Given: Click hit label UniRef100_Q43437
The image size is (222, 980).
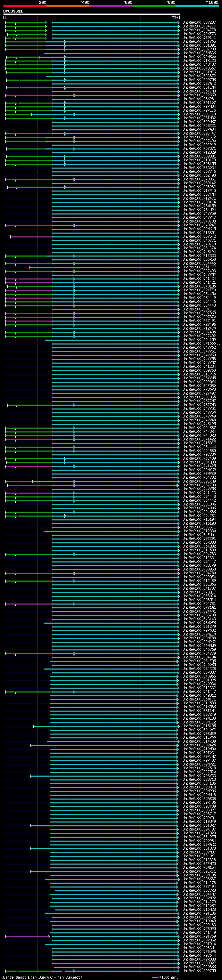Looking at the screenshot, I should click(x=199, y=65).
